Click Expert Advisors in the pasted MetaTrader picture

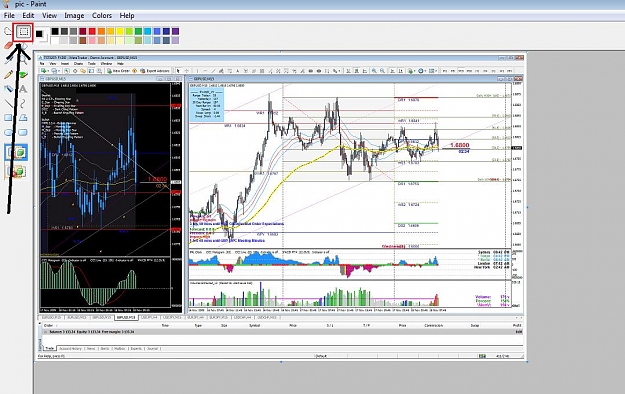point(155,71)
